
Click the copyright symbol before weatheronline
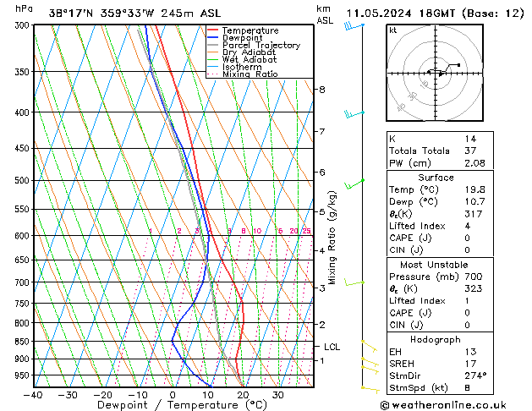tap(387, 405)
